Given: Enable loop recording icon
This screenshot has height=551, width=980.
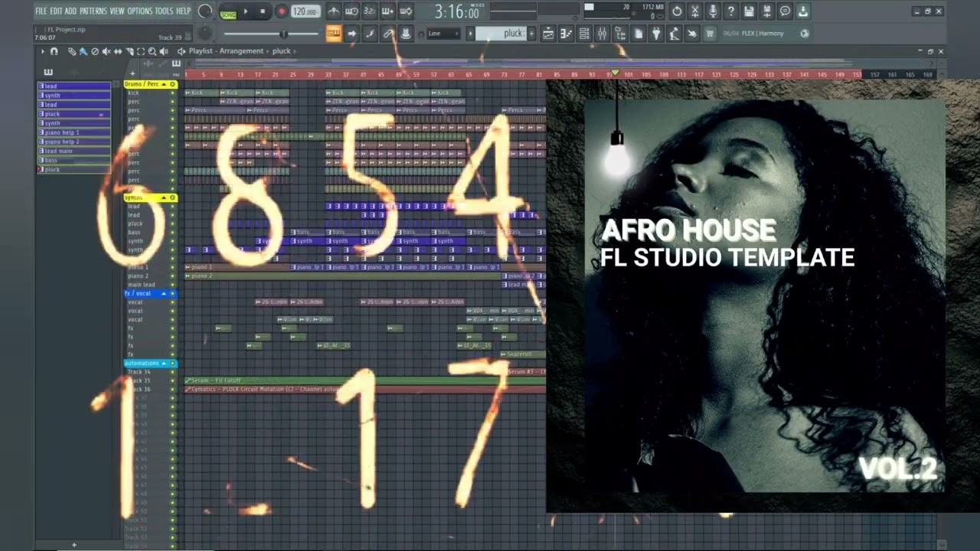Looking at the screenshot, I should (406, 11).
